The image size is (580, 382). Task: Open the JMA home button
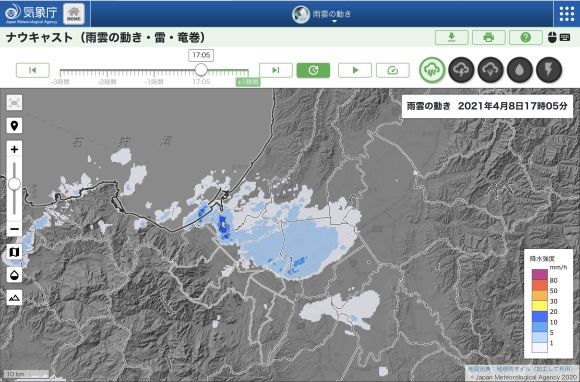(74, 14)
